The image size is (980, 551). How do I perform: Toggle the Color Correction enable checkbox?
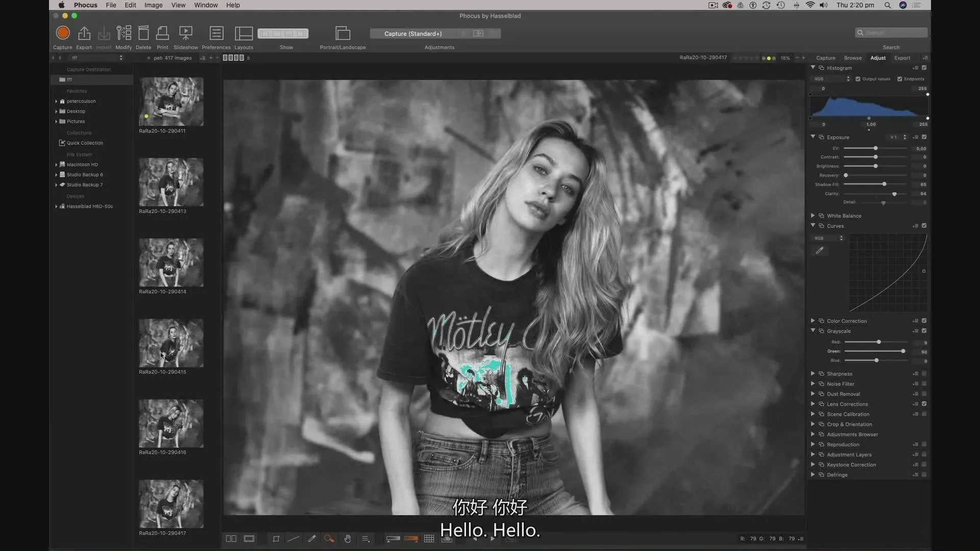pos(924,321)
